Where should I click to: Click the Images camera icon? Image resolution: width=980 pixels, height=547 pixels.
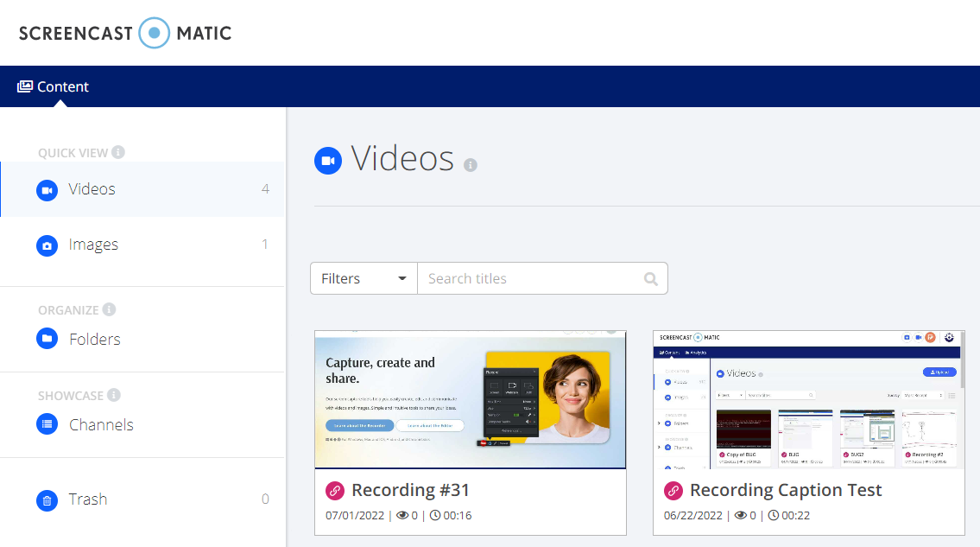pos(47,245)
